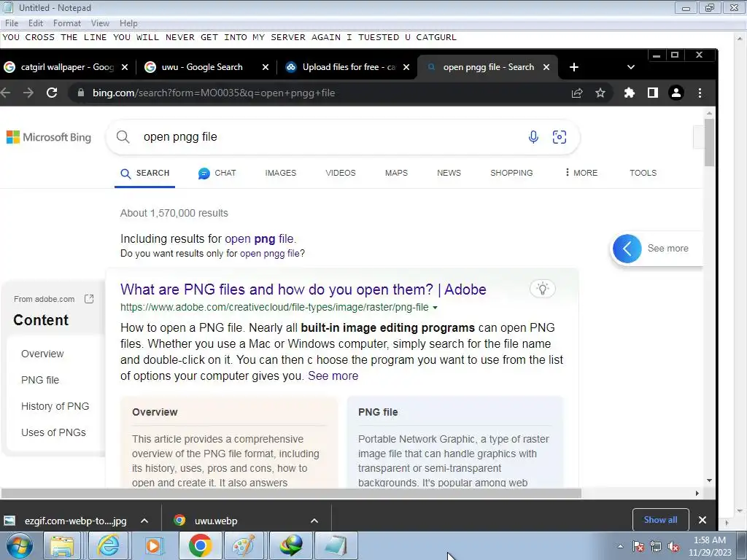Close the uwu Google Search tab

[x=266, y=67]
